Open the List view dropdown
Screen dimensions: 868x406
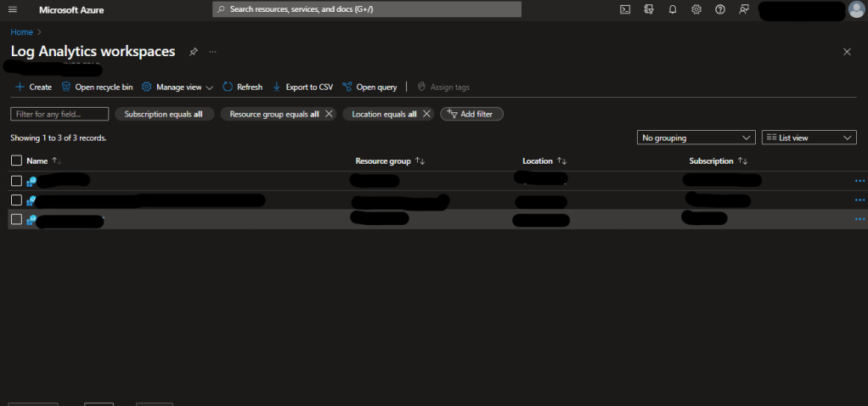pos(809,138)
